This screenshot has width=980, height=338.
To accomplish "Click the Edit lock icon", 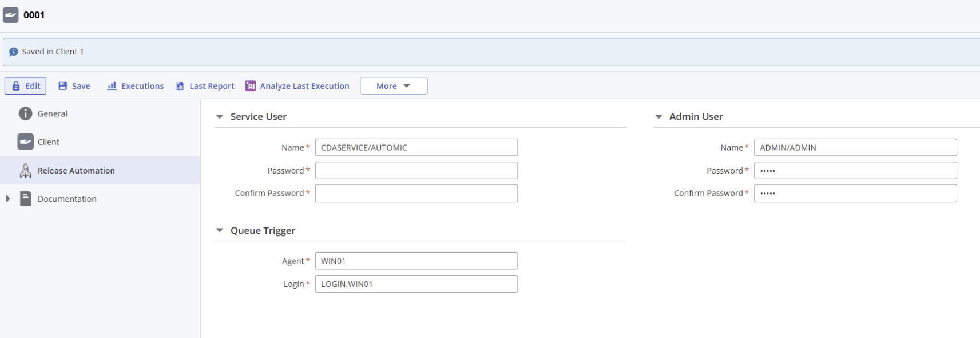I will [x=16, y=86].
